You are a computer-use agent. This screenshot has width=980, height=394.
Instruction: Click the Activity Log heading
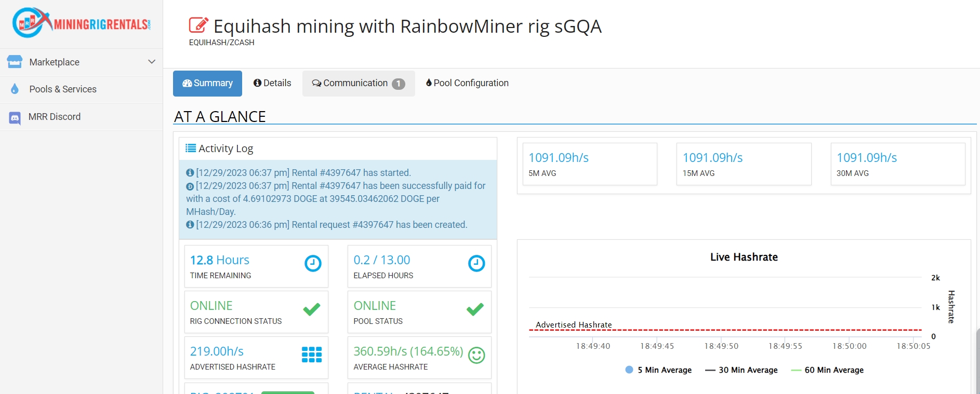click(226, 148)
